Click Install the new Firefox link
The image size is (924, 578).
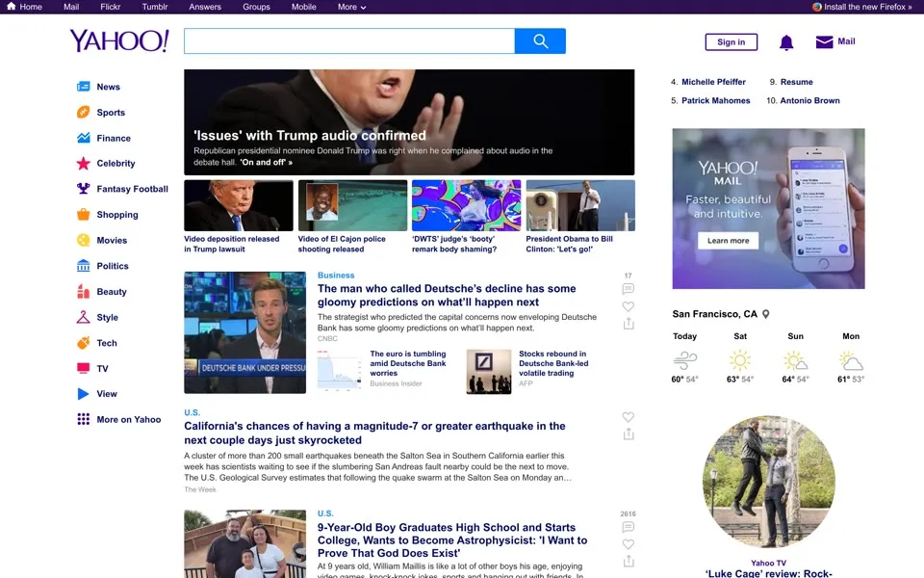point(862,7)
